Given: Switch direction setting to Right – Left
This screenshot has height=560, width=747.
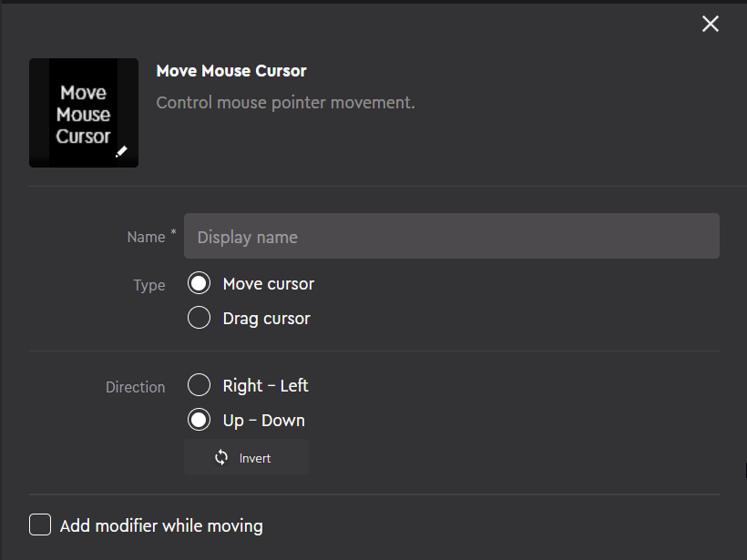Looking at the screenshot, I should click(x=199, y=384).
